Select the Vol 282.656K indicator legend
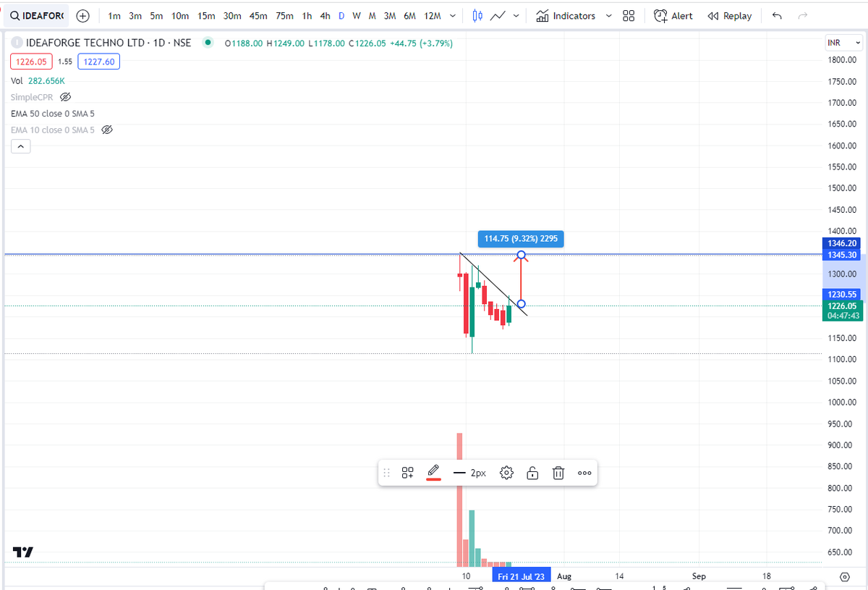Screen dimensions: 868x590 point(38,81)
